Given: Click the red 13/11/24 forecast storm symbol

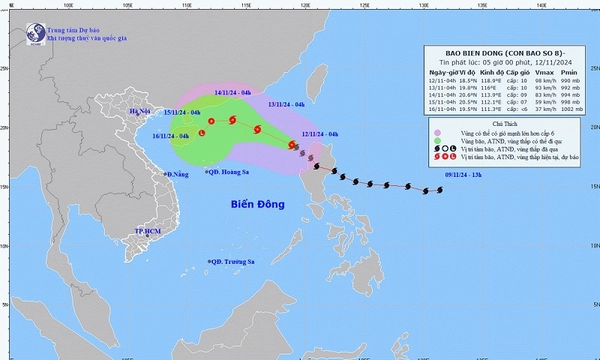Looking at the screenshot, I should 258,130.
